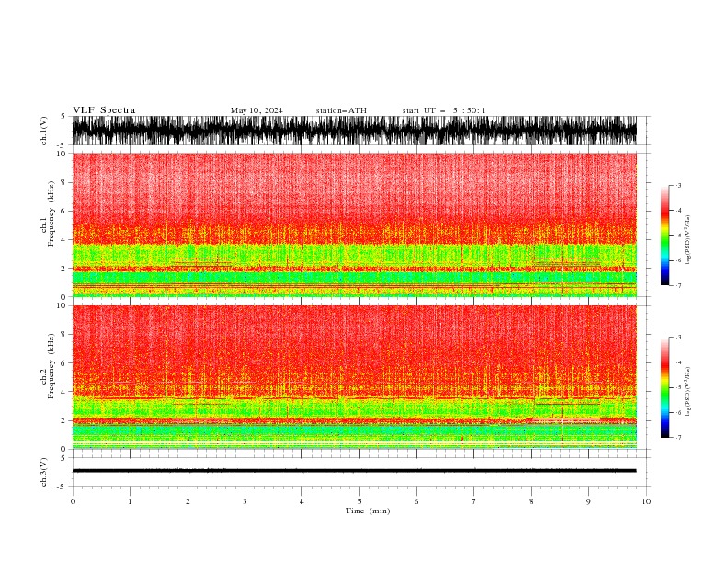Click the lower PSD color bar
Screen dimensions: 728x563
point(665,387)
